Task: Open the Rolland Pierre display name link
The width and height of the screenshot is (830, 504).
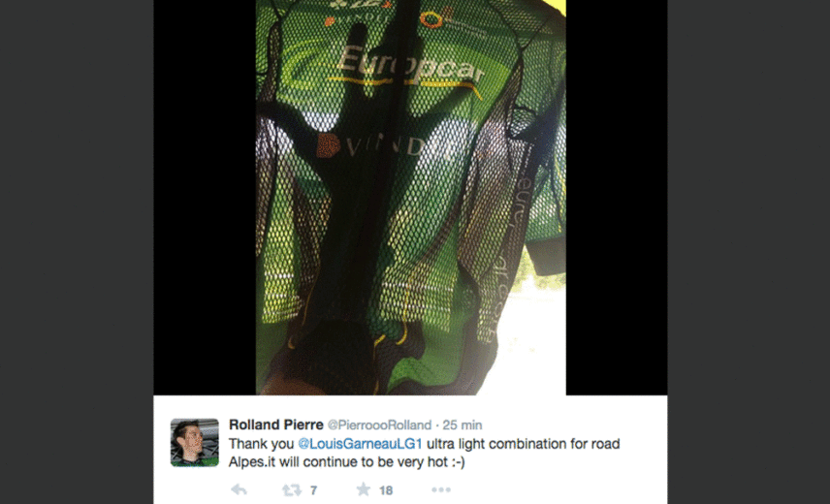Action: coord(275,425)
